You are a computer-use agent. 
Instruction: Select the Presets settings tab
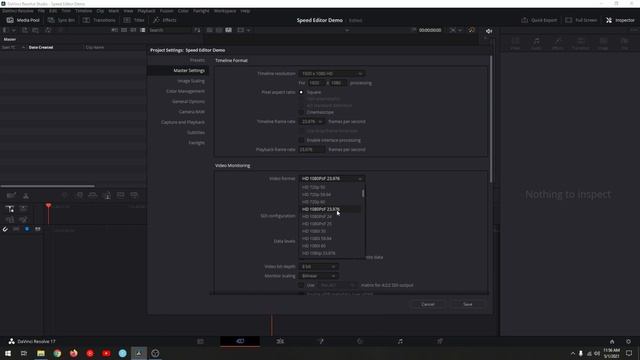tap(197, 60)
